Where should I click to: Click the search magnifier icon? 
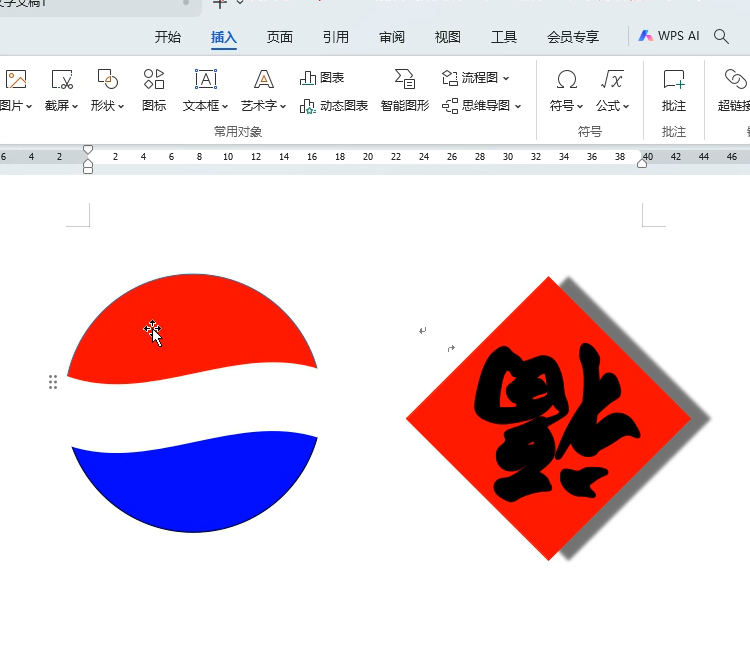[x=721, y=36]
